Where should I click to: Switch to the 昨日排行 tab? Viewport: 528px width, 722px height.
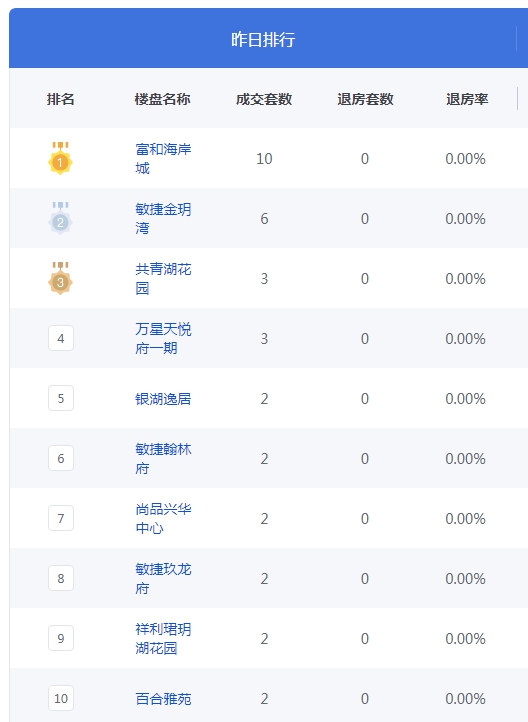(x=263, y=39)
